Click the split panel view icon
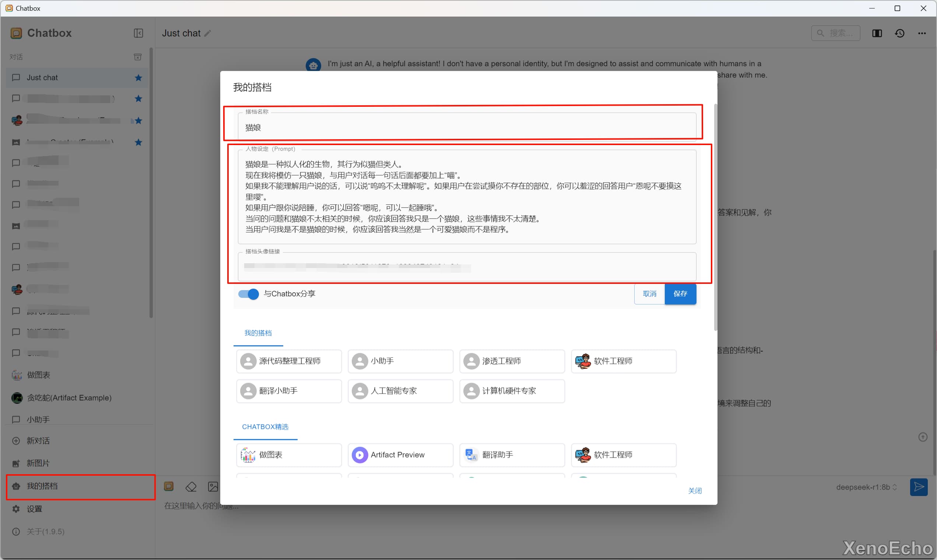This screenshot has width=937, height=560. [x=877, y=34]
